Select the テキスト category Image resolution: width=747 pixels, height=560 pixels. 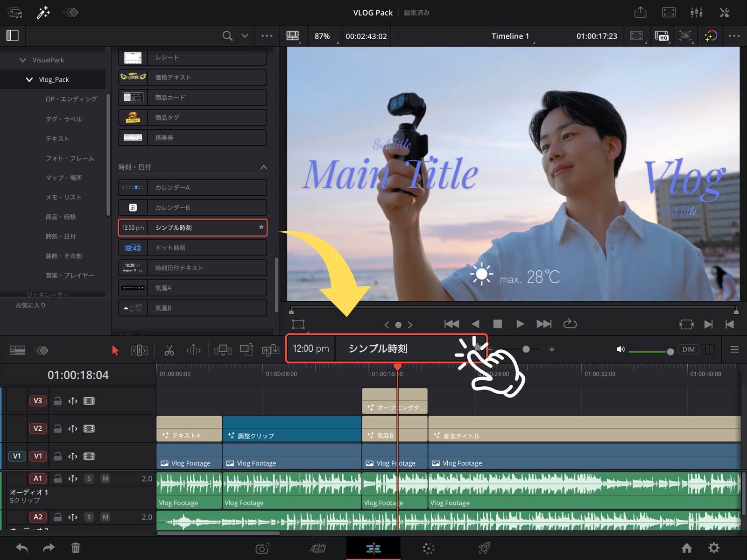point(57,139)
